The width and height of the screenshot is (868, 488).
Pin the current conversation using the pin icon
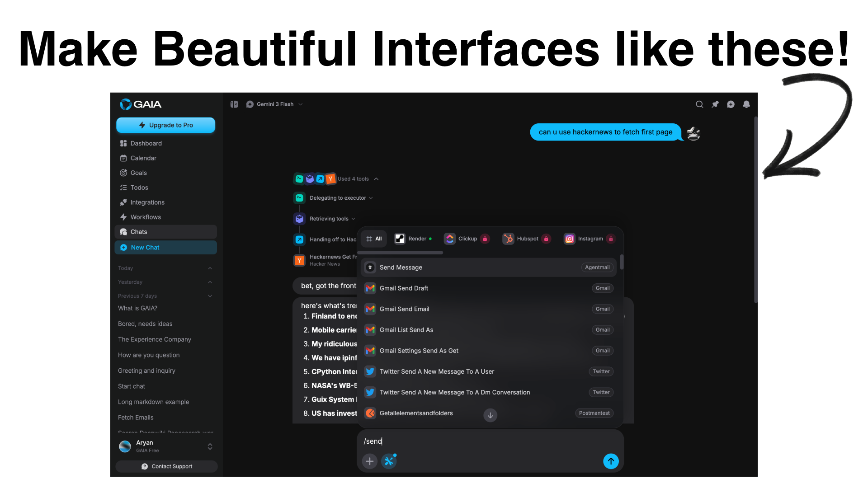click(x=715, y=104)
